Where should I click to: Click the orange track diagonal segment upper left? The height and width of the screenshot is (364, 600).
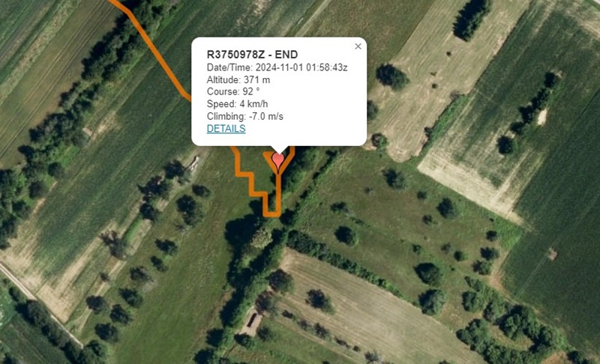tap(160, 57)
